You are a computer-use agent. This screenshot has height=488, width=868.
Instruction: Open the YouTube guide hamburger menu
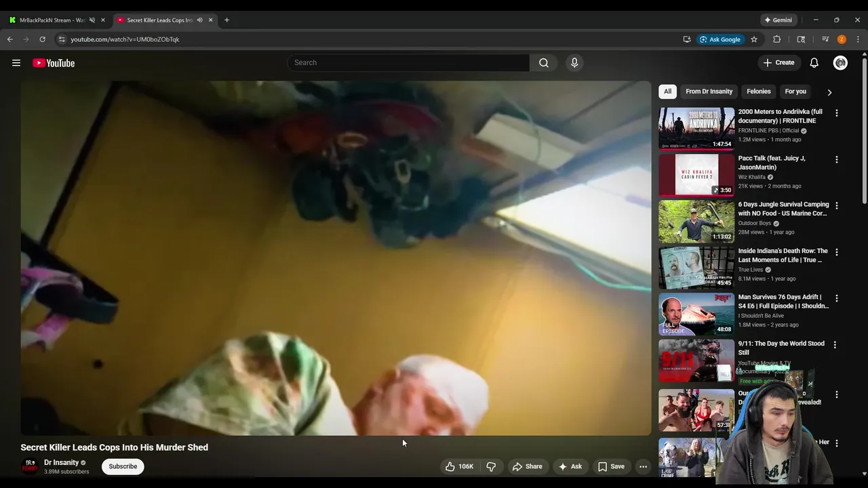click(x=16, y=63)
